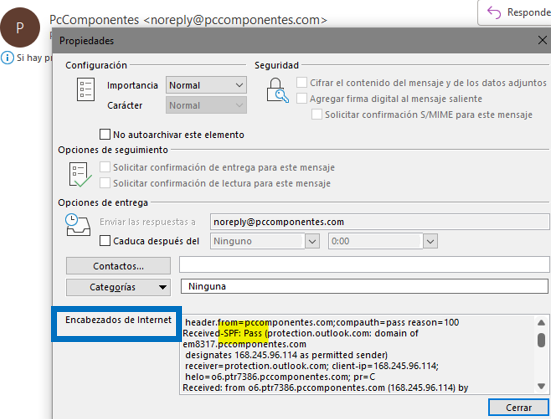Image resolution: width=554 pixels, height=419 pixels.
Task: Click the tracking options checklist icon
Action: coord(80,175)
